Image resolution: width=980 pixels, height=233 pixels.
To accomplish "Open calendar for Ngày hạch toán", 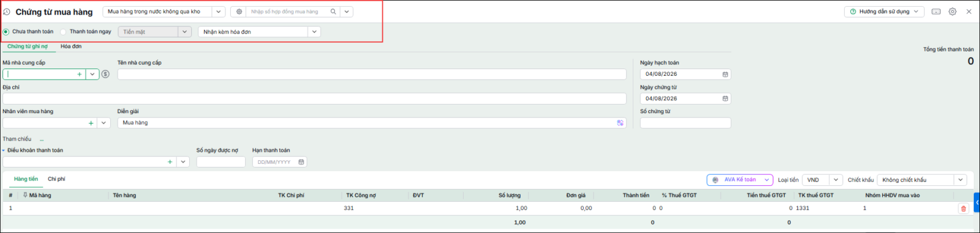I will point(725,74).
